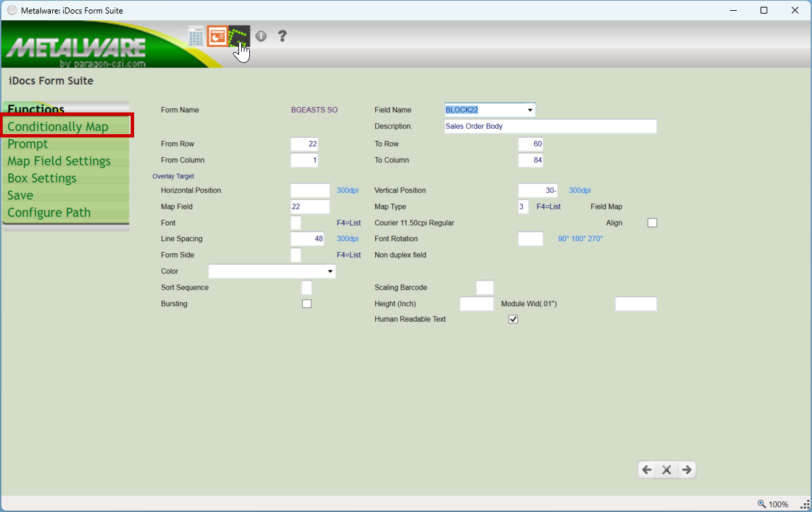The image size is (812, 512).
Task: Click the calculator grid toolbar icon
Action: click(196, 37)
